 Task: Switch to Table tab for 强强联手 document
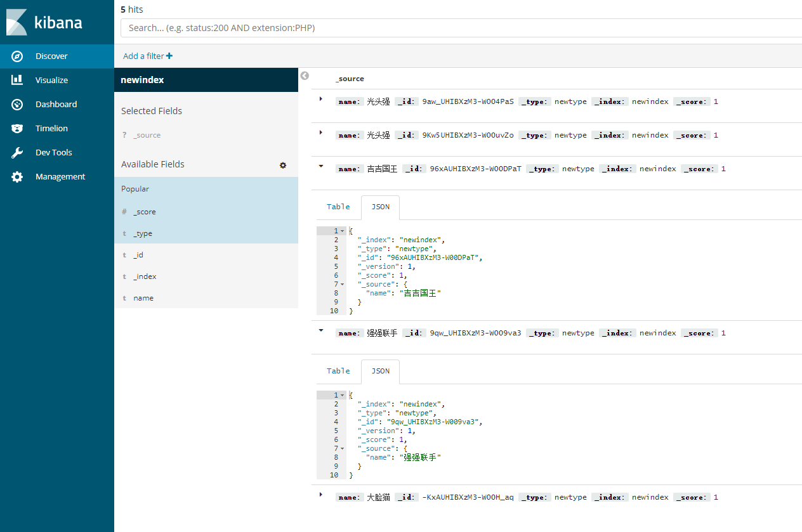[338, 371]
